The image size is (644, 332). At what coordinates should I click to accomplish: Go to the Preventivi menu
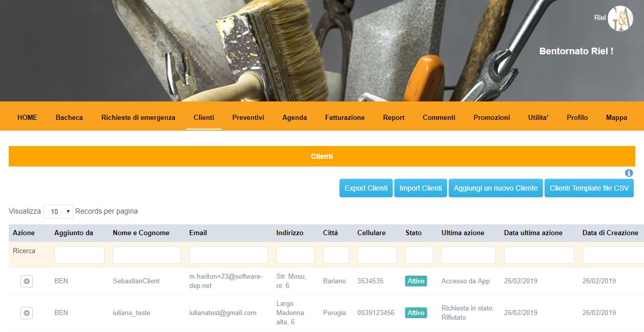tap(248, 117)
